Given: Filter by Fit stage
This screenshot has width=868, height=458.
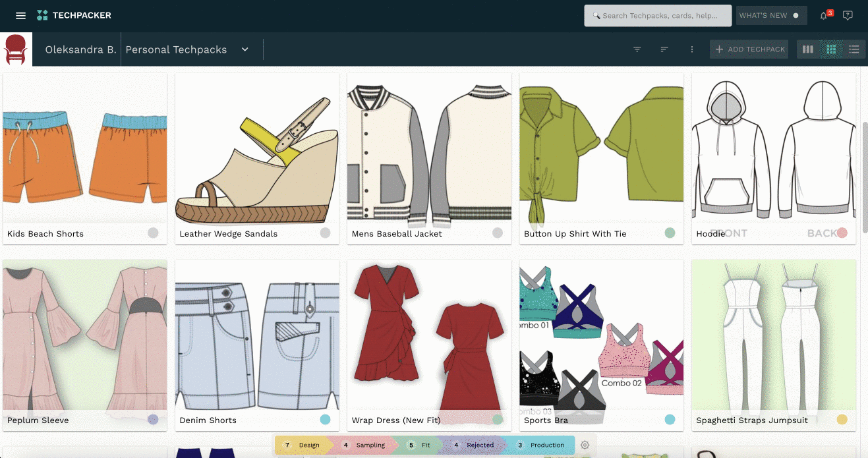Looking at the screenshot, I should [419, 445].
